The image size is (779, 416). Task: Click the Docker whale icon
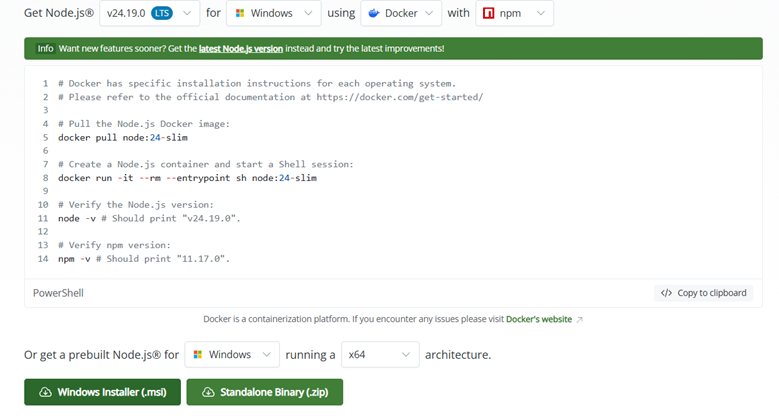pyautogui.click(x=374, y=13)
